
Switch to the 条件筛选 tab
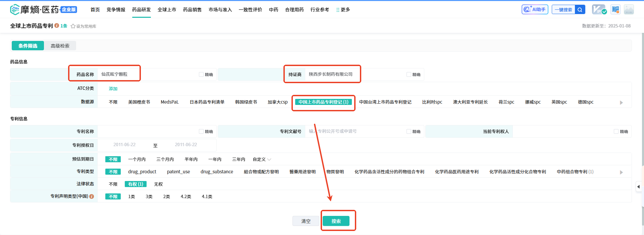[x=28, y=46]
